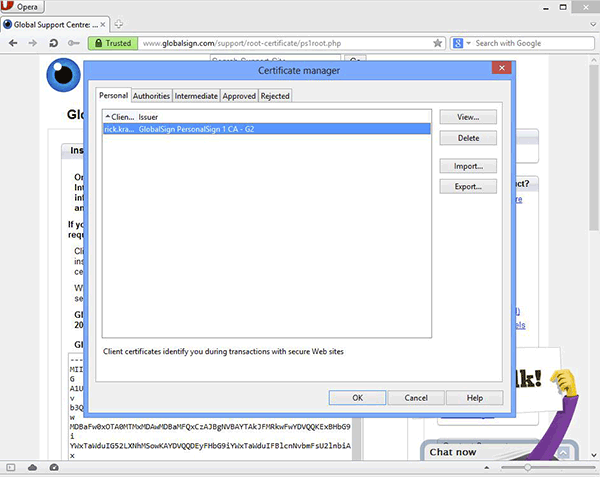The height and width of the screenshot is (477, 600).
Task: Open the zoom options arrow
Action: pyautogui.click(x=487, y=467)
